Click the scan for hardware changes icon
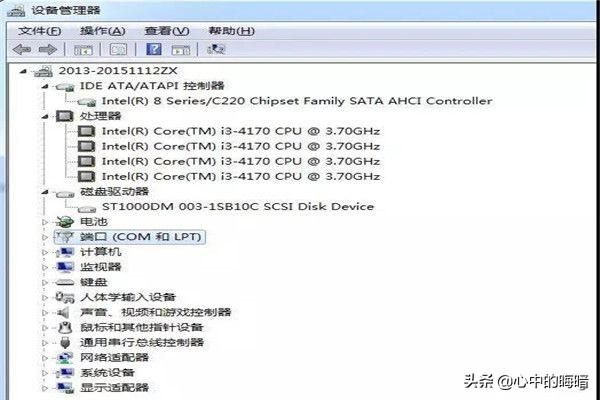This screenshot has width=600, height=400. (217, 48)
